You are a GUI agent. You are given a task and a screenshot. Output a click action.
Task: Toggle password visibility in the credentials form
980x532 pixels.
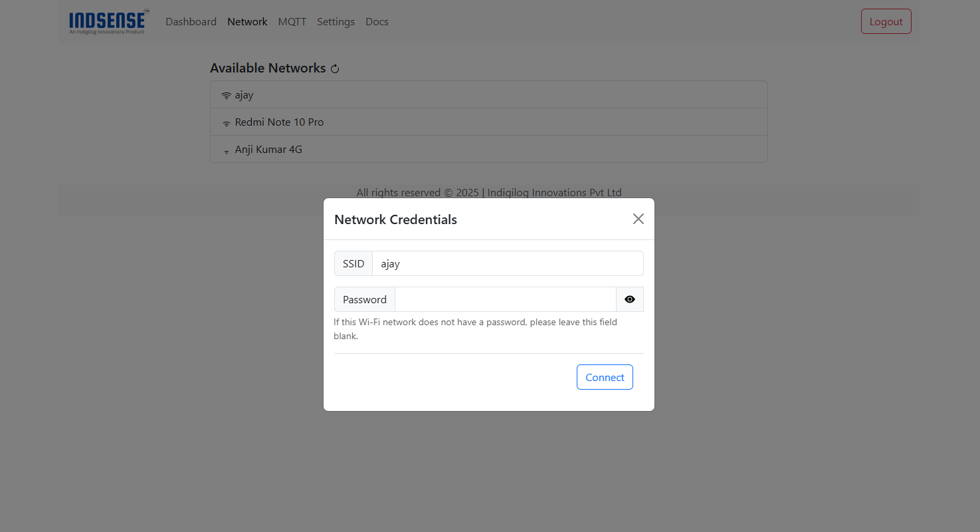click(629, 299)
